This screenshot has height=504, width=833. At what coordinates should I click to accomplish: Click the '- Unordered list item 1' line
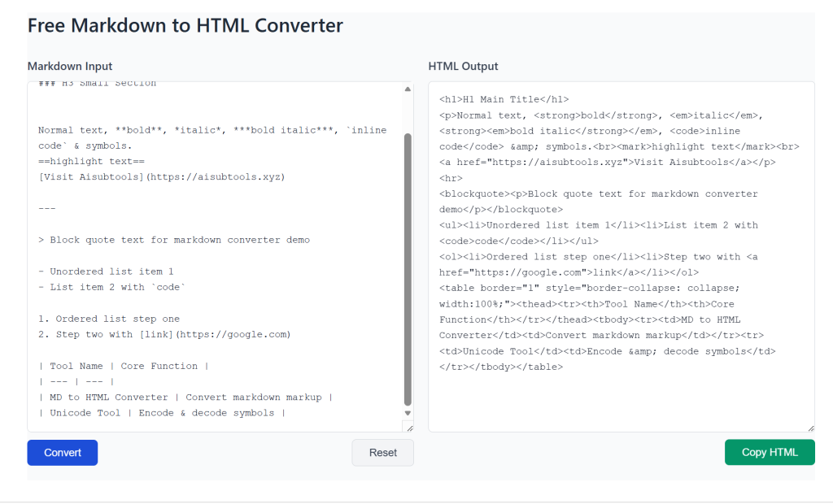coord(106,272)
